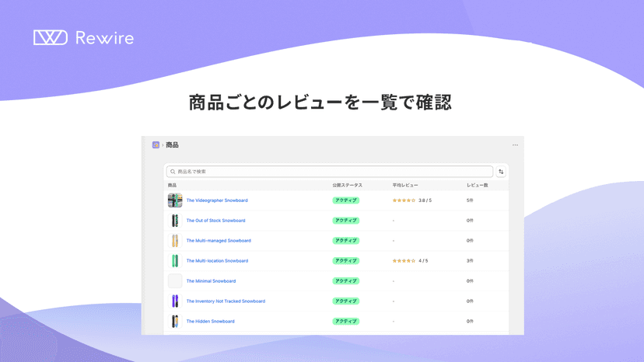
Task: Click the Rewire logo
Action: tap(83, 38)
